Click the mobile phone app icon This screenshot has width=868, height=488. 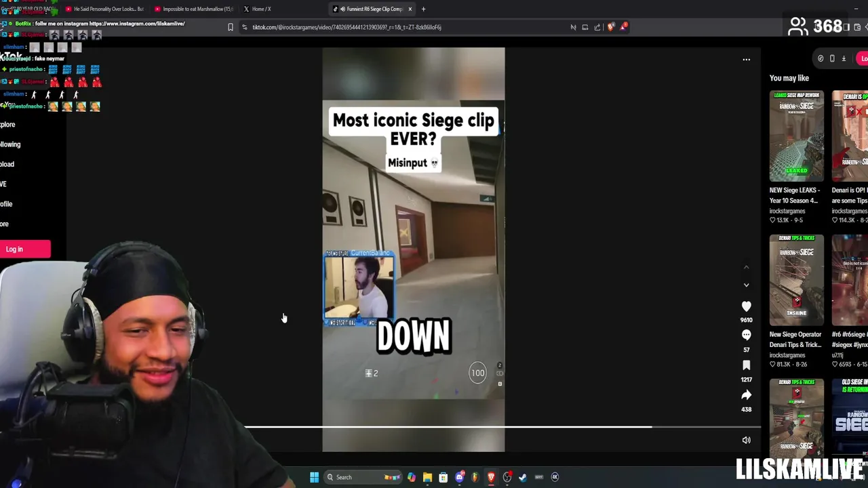[832, 58]
